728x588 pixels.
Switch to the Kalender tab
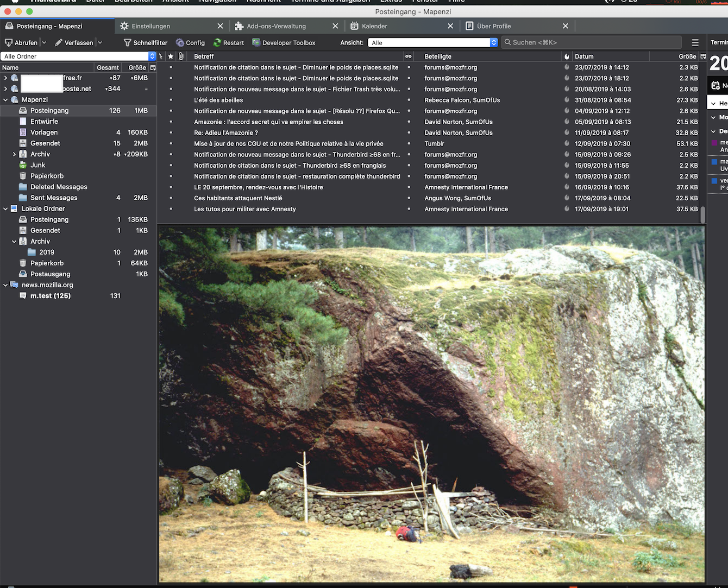tap(374, 26)
